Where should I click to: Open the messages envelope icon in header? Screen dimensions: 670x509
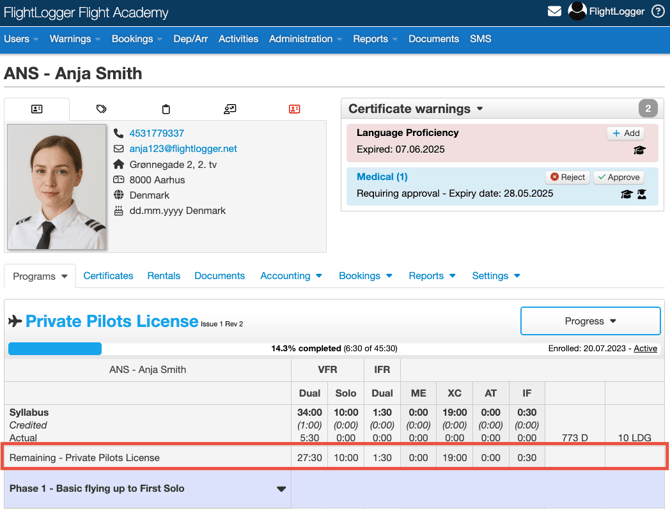tap(554, 12)
